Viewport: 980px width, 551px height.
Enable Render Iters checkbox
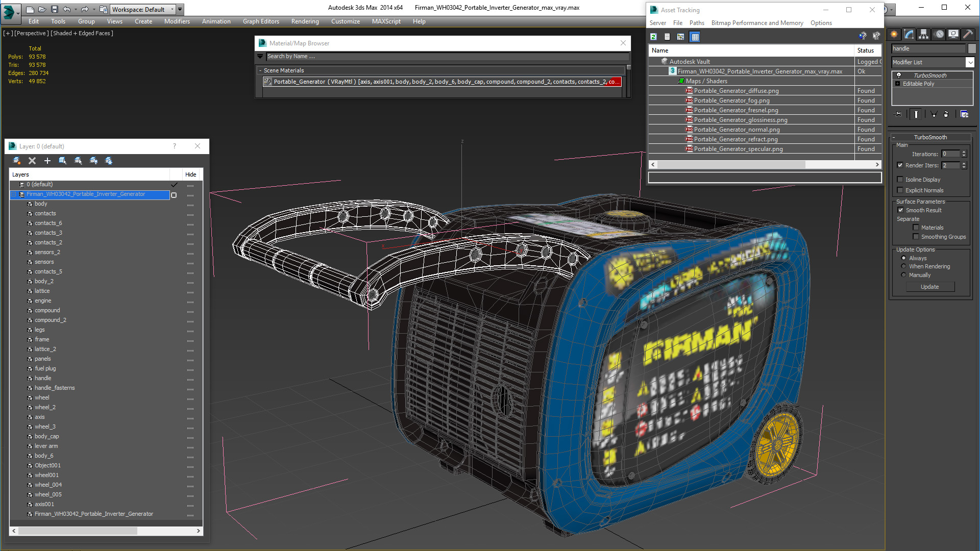[x=900, y=165]
